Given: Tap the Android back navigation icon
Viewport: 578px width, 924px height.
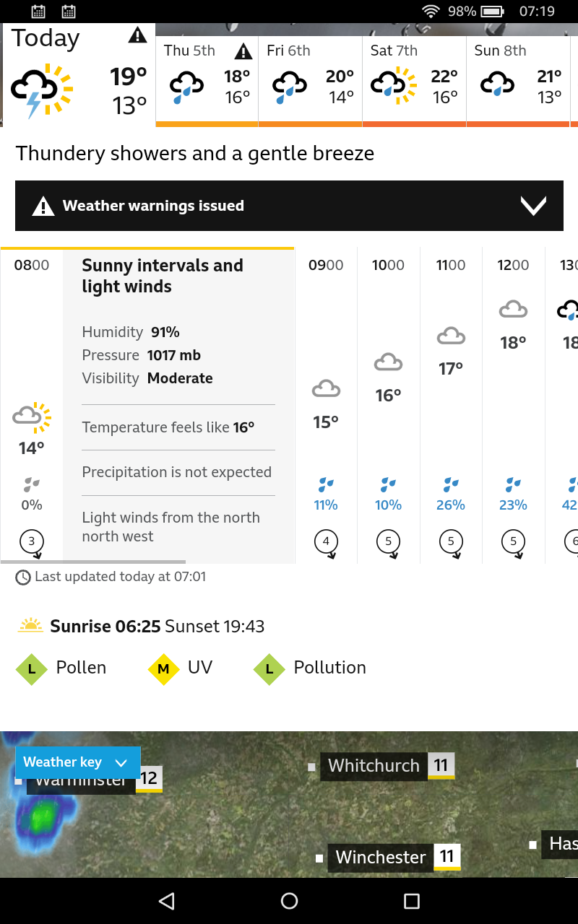Looking at the screenshot, I should point(167,900).
